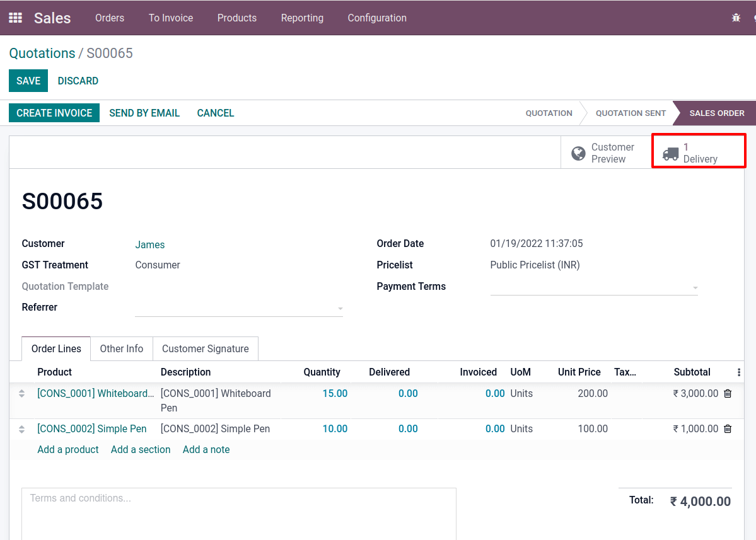The image size is (756, 540).
Task: Sort by the Subtotal column header
Action: pyautogui.click(x=692, y=372)
